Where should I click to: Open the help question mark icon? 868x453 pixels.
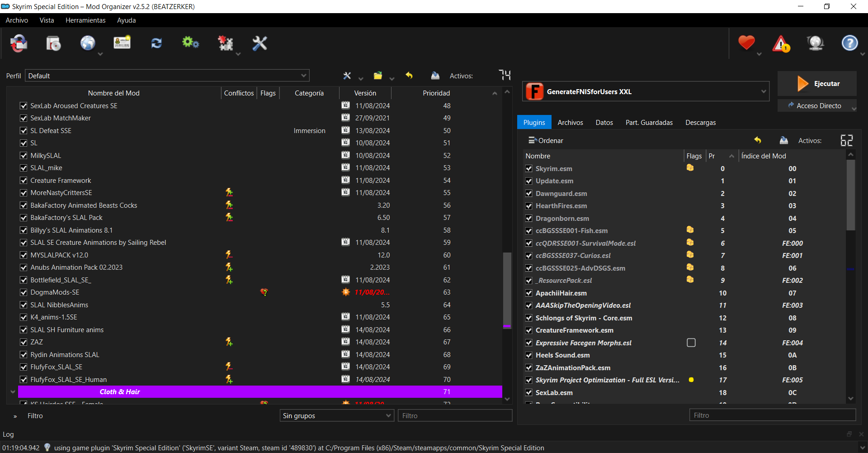coord(849,43)
